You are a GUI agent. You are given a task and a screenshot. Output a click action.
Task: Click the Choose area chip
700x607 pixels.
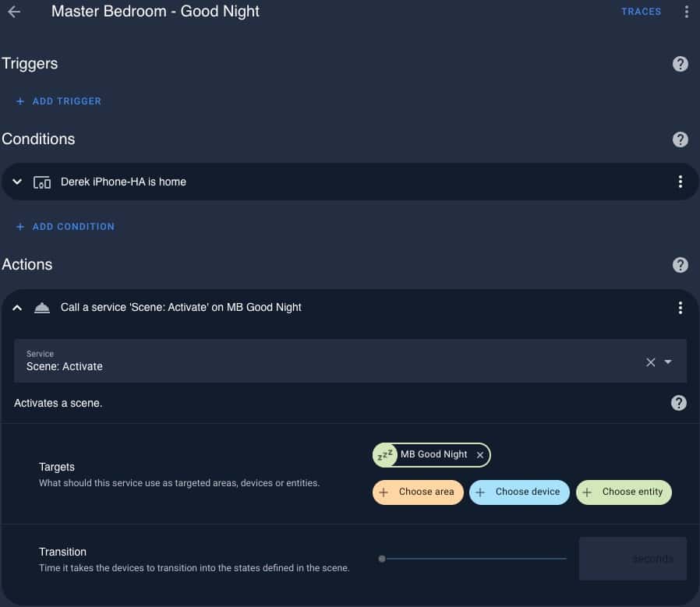coord(418,492)
